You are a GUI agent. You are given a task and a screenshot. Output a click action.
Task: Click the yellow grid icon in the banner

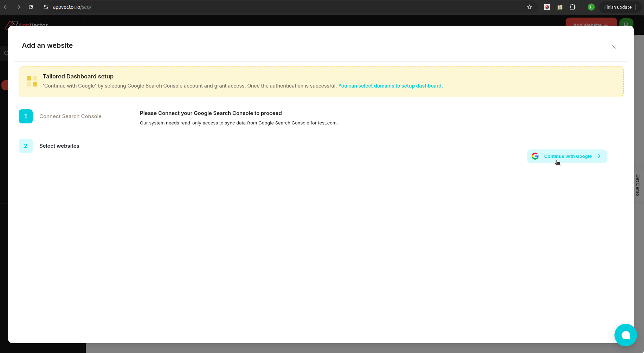(32, 81)
